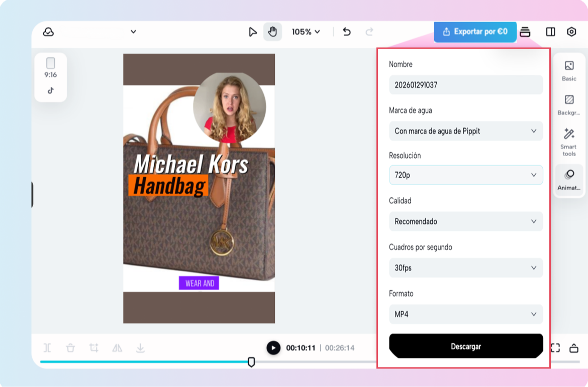Screen dimensions: 588x387
Task: Activate the hand pan tool
Action: 272,32
